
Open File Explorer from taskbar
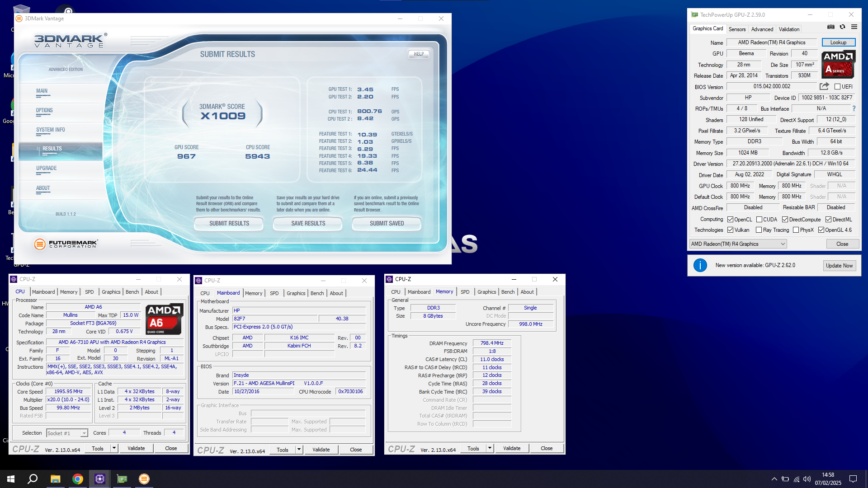click(55, 479)
